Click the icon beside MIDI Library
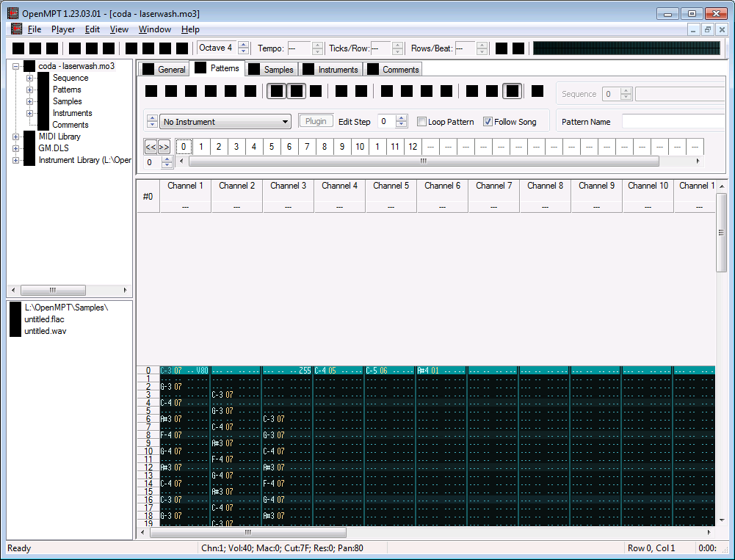Image resolution: width=735 pixels, height=560 pixels. 29,137
